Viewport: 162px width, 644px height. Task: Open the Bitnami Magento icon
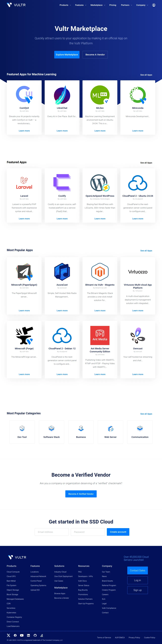click(100, 272)
